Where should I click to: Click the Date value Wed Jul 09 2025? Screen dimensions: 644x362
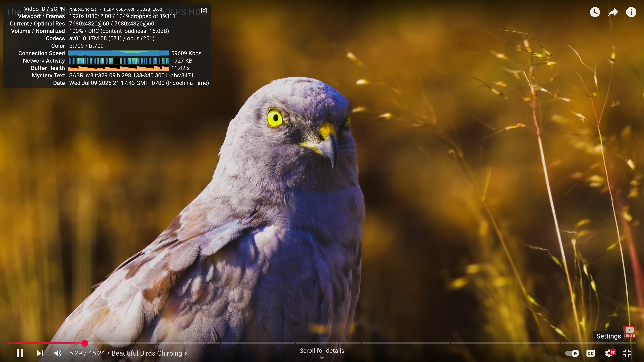[x=139, y=83]
